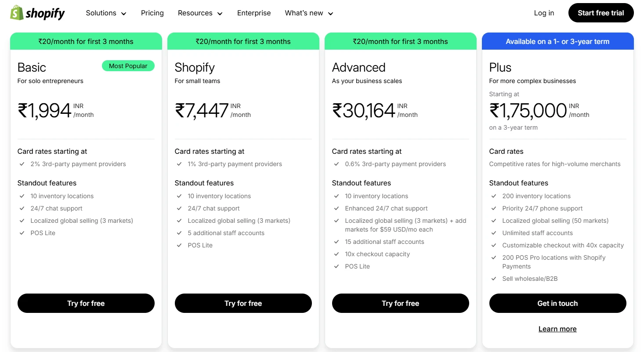This screenshot has height=352, width=644.
Task: Click the Shopify bag logo
Action: [x=17, y=13]
